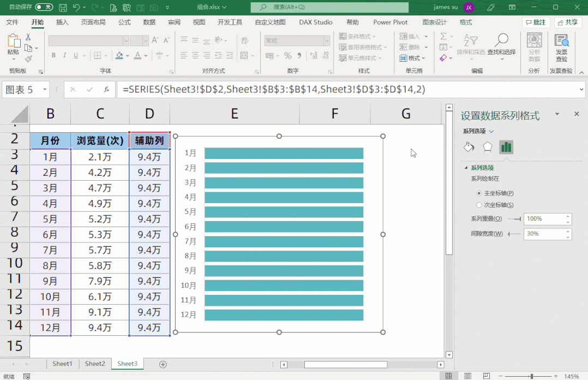
Task: Open Format as Table dropdown
Action: coord(363,48)
